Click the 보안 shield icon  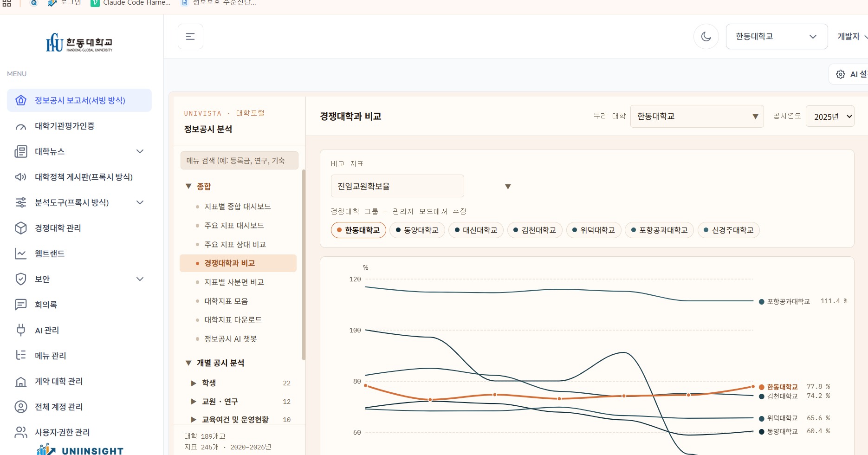click(x=21, y=279)
